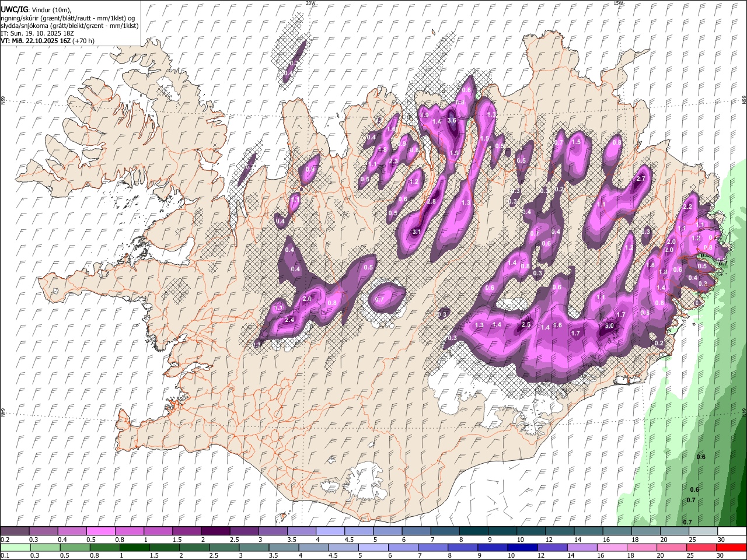Screen dimensions: 747x560
Task: Click the '3.0' snowfall value on the map
Action: pos(609,326)
